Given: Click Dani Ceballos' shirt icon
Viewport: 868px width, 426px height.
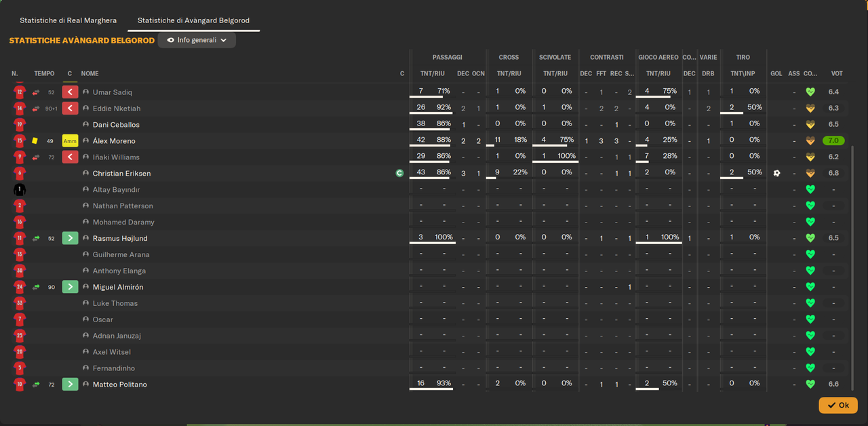Looking at the screenshot, I should (20, 125).
